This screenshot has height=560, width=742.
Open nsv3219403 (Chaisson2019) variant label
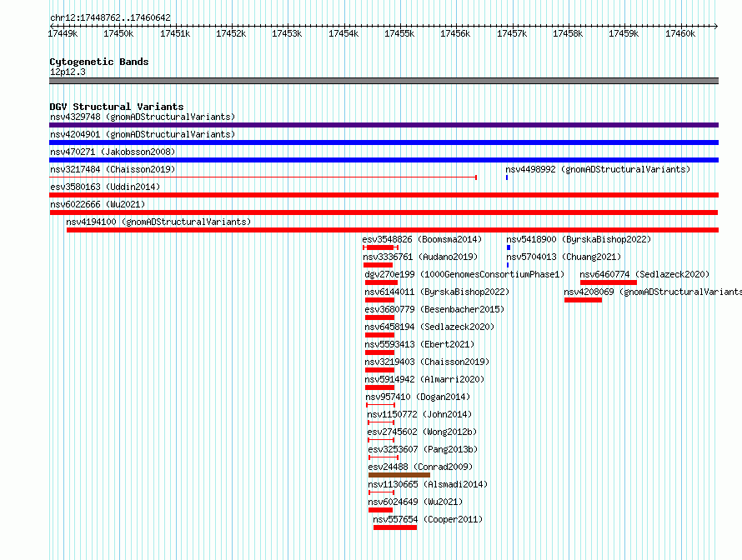pos(427,362)
